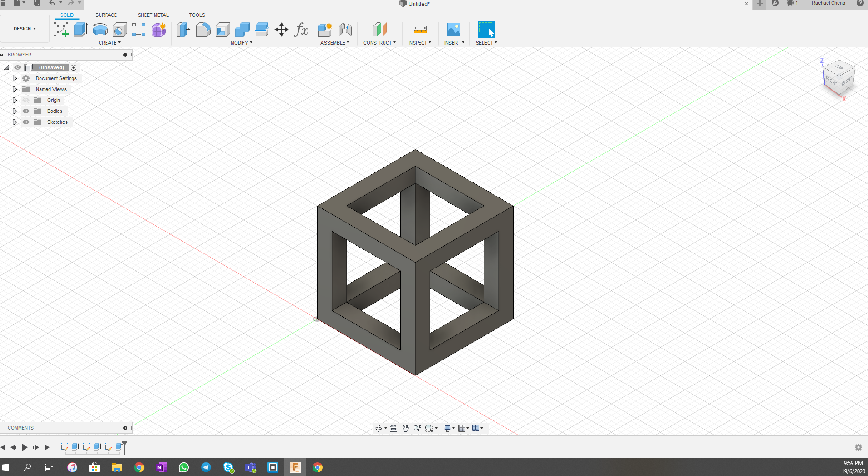
Task: Select the Offset Face tool
Action: click(262, 30)
